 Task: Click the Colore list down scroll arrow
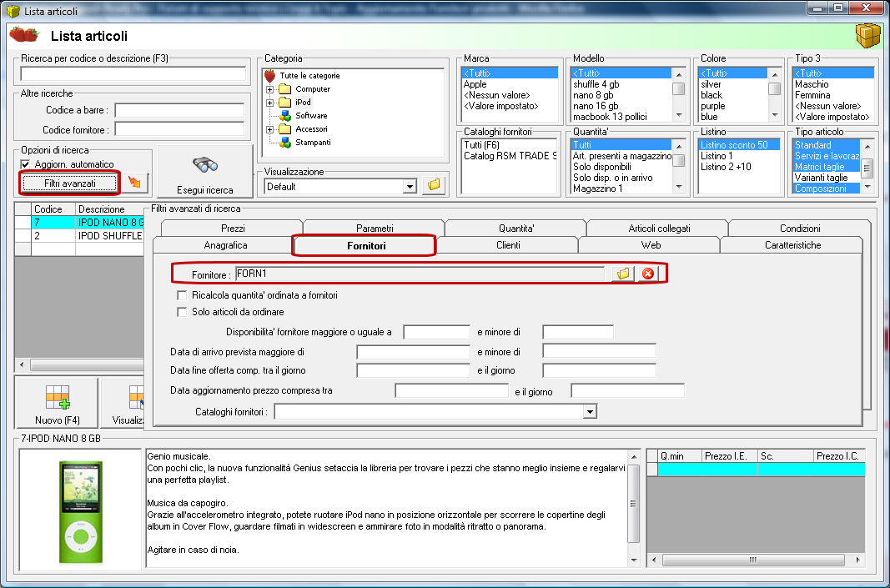coord(775,115)
